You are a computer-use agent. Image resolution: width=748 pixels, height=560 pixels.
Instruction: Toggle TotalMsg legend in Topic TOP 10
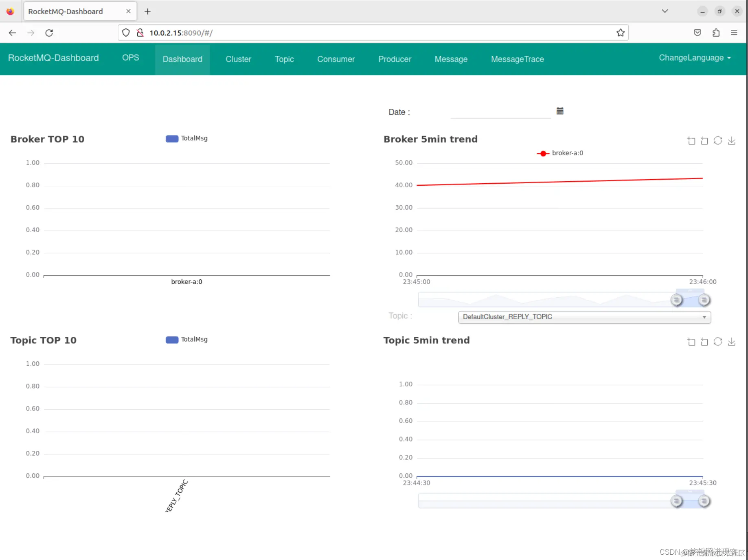186,339
